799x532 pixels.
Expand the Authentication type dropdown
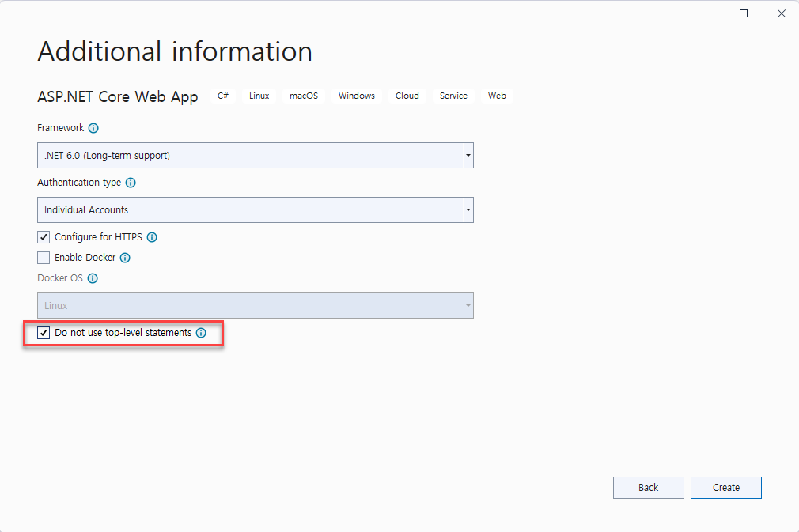click(255, 210)
